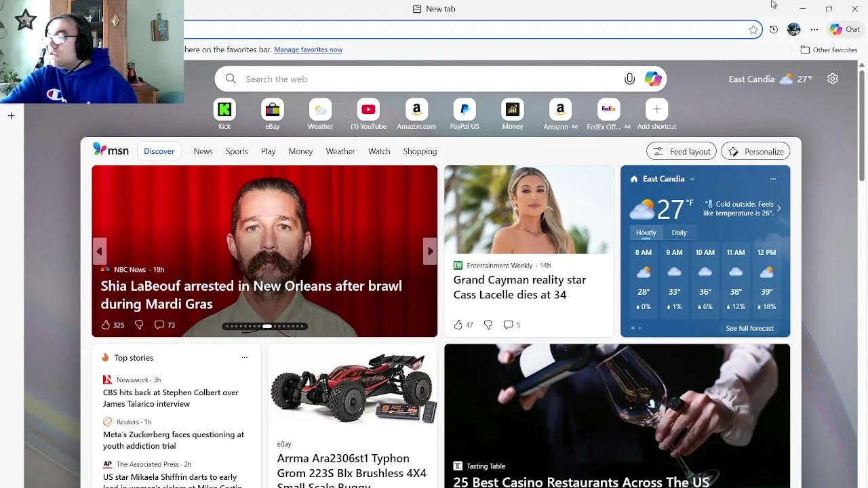868x488 pixels.
Task: Open the Amazon.com shortcut tile
Action: (416, 114)
